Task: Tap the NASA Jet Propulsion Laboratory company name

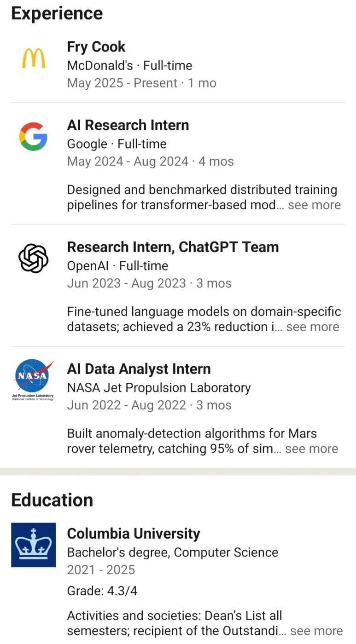Action: tap(159, 388)
